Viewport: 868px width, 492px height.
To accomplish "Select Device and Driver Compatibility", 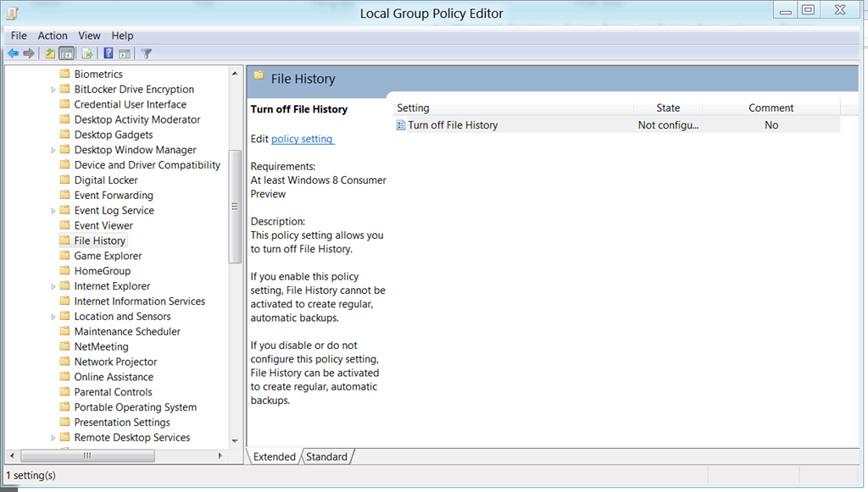I will [x=147, y=165].
